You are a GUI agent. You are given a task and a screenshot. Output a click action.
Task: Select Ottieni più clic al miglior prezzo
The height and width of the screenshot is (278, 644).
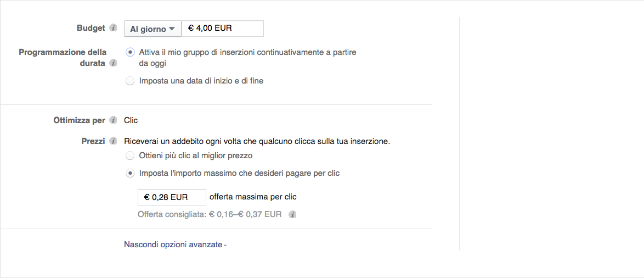[130, 155]
